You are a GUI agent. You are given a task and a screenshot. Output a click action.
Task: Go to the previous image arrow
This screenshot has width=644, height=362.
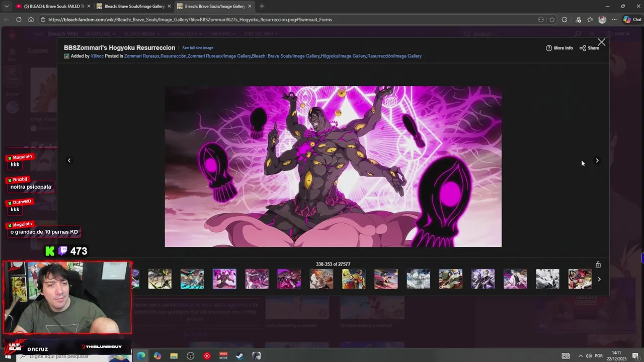coord(69,161)
